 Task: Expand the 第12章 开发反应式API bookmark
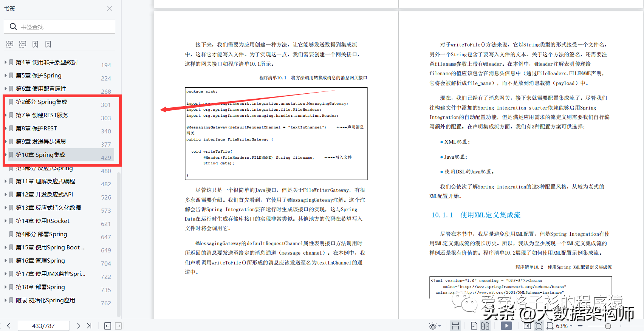pyautogui.click(x=5, y=194)
